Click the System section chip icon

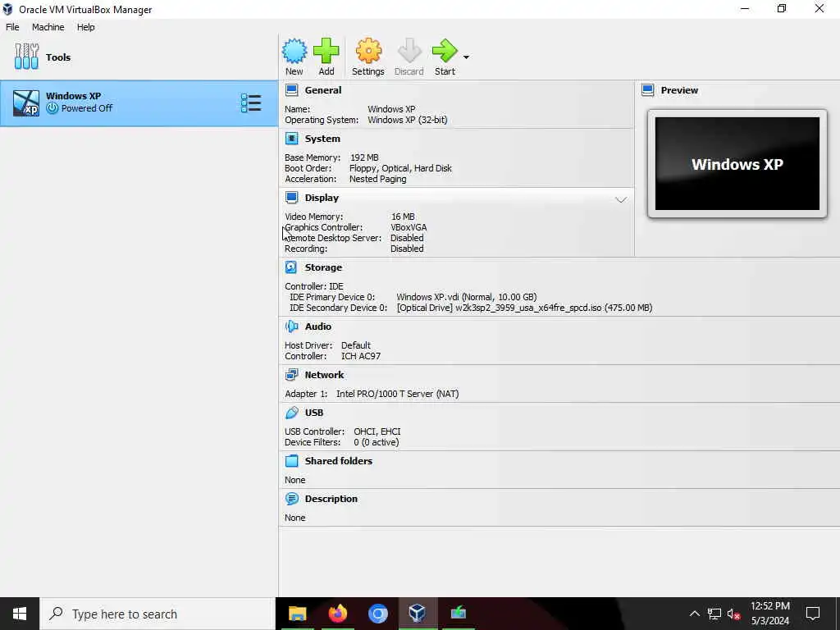pos(291,139)
